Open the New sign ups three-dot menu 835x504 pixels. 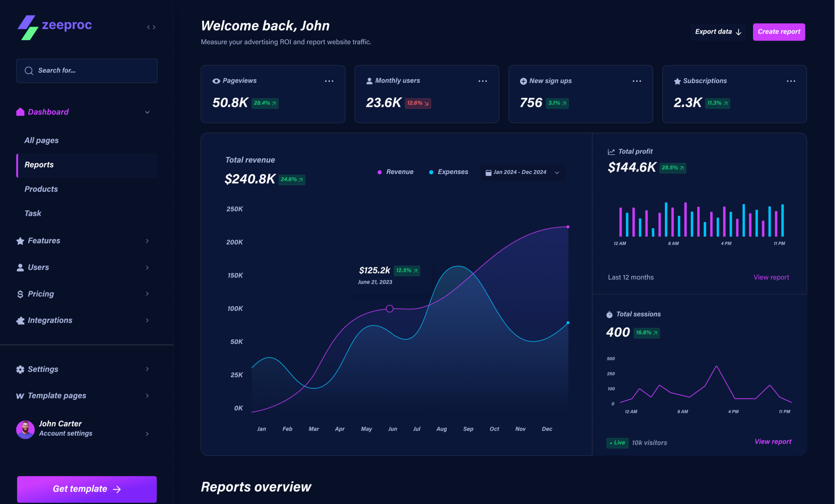click(637, 81)
